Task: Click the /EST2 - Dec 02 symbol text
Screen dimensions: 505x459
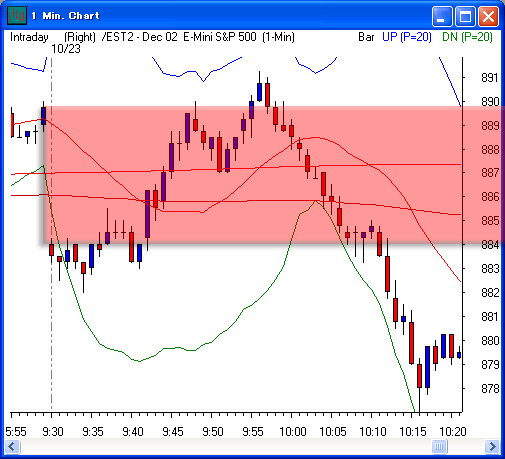Action: (x=140, y=37)
